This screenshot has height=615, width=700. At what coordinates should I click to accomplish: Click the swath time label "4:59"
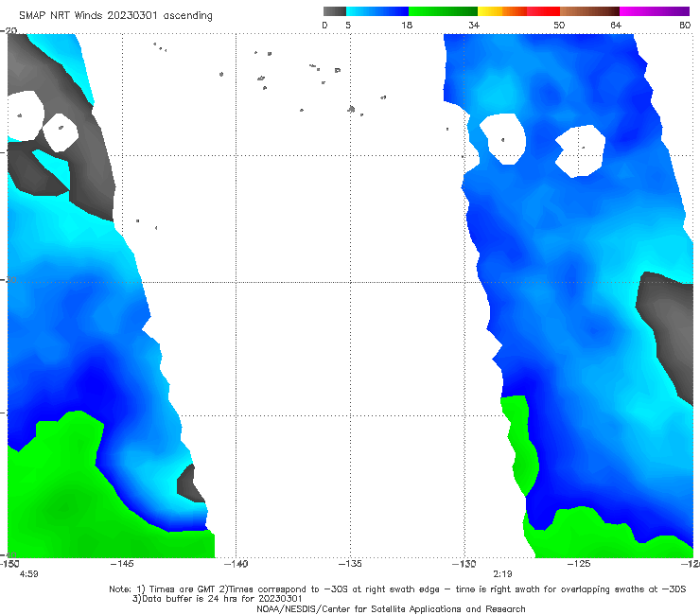pos(28,574)
